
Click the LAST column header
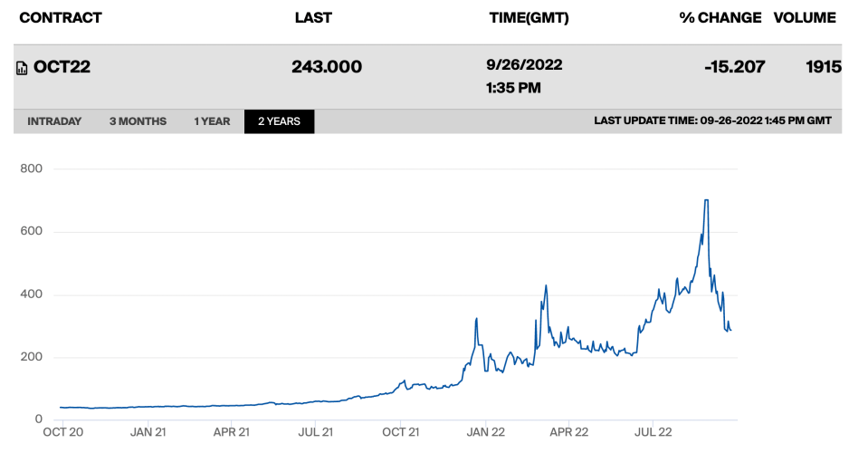click(x=313, y=18)
